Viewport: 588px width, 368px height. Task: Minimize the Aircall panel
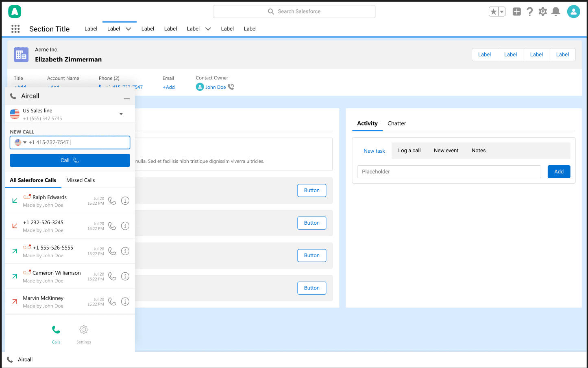[x=127, y=99]
